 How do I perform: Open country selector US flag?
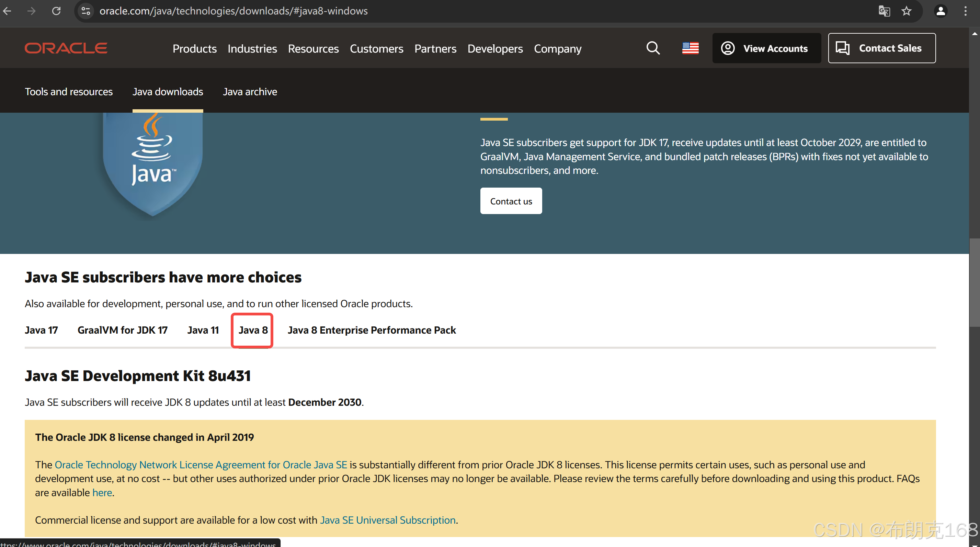690,48
